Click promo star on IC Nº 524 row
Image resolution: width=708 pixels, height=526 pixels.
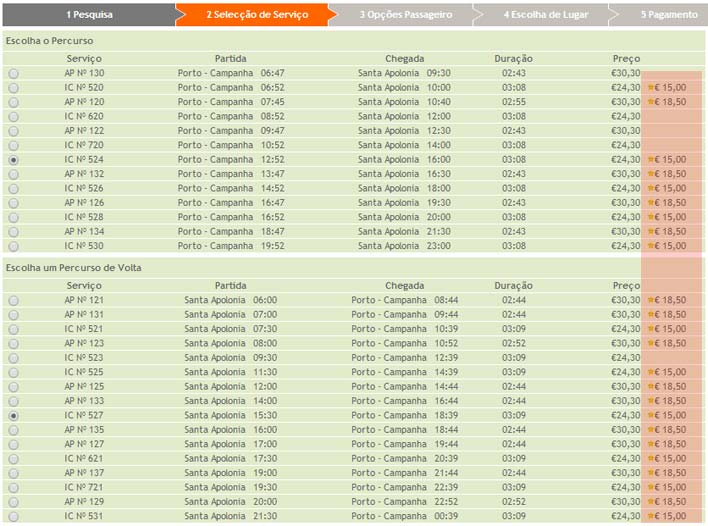click(x=652, y=160)
